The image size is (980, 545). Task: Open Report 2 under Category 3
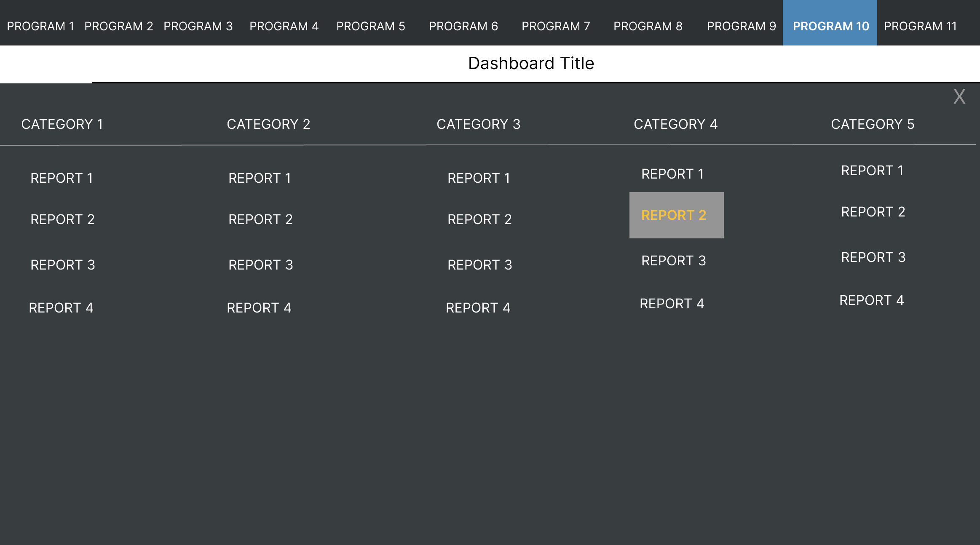pos(479,219)
